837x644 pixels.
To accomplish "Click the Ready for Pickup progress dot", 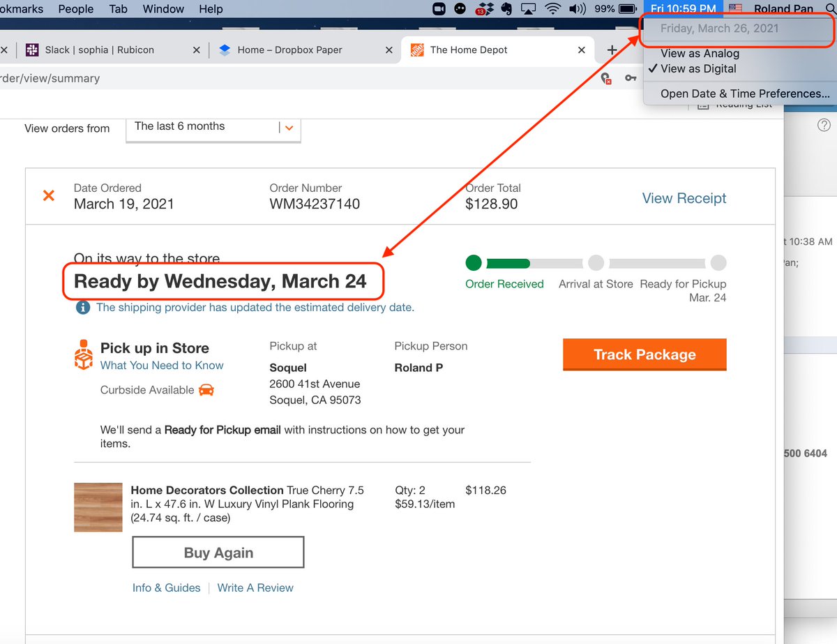I will coord(718,263).
